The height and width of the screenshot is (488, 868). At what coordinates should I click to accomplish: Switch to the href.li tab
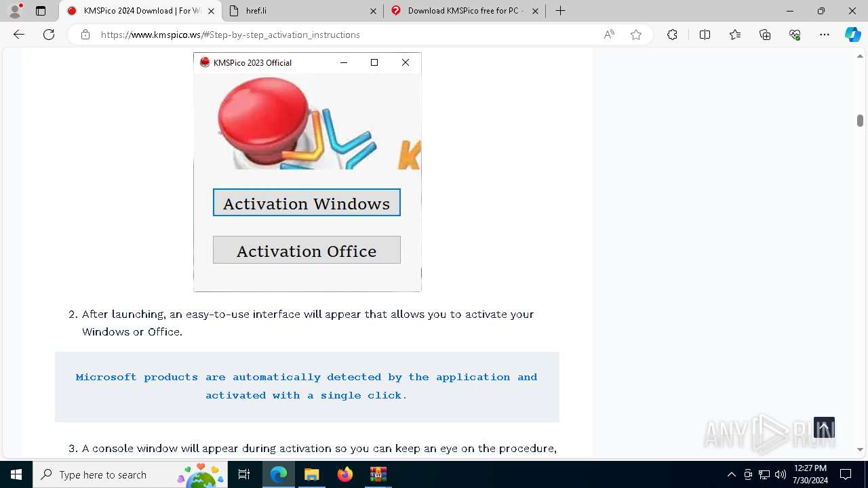302,11
